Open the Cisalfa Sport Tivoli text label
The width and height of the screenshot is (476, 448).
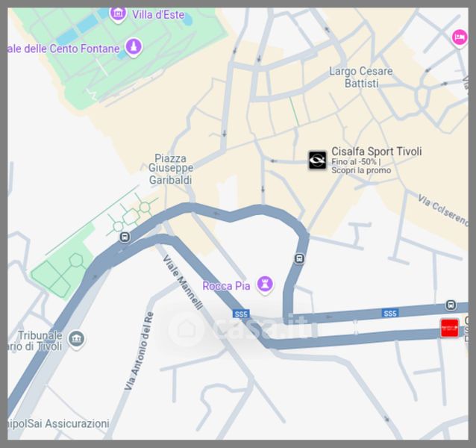tap(377, 152)
